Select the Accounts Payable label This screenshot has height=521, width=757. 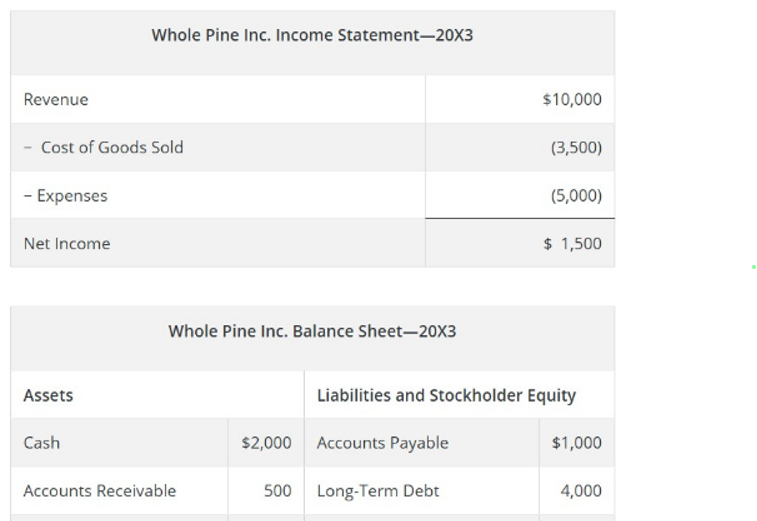pyautogui.click(x=382, y=442)
